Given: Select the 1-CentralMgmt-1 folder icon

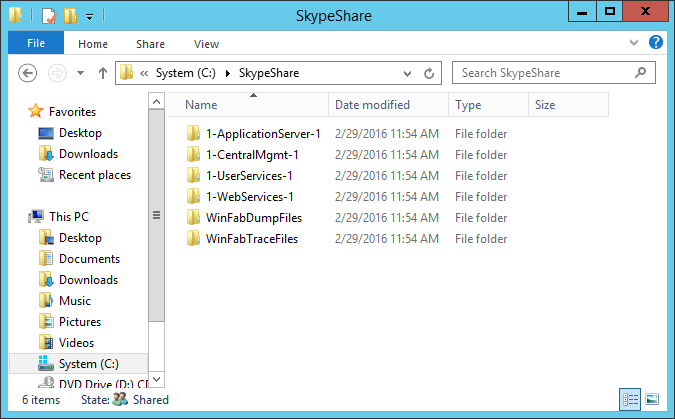Looking at the screenshot, I should [193, 154].
